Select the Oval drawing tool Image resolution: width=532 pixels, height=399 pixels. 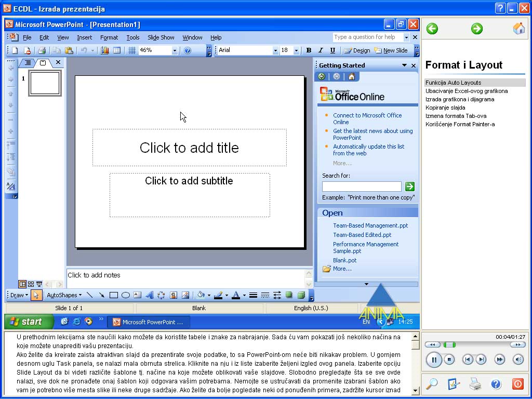pos(126,295)
